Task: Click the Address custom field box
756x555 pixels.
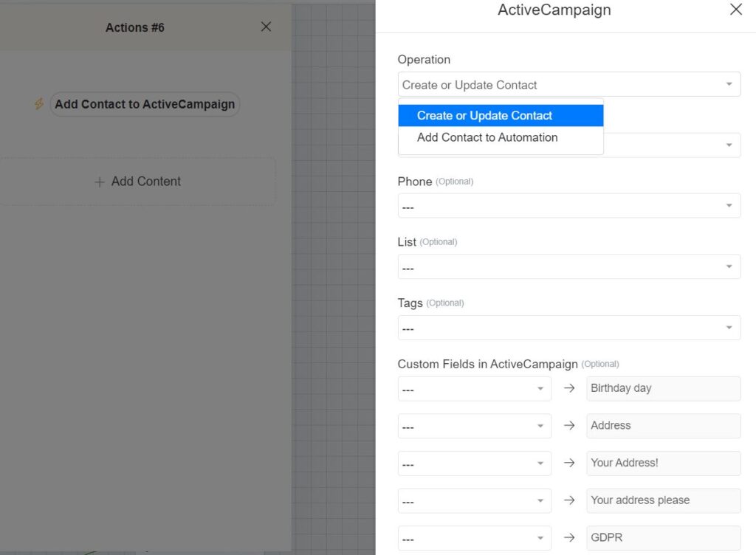Action: point(664,426)
